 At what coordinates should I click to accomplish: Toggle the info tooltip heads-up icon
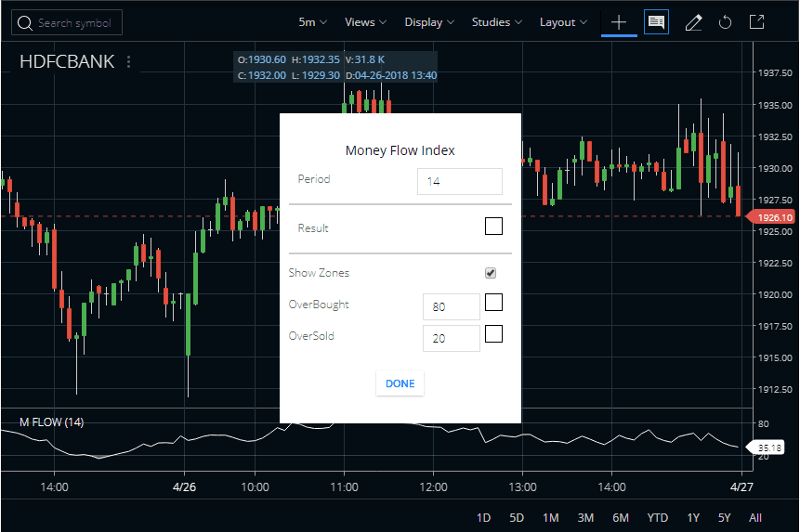(656, 22)
